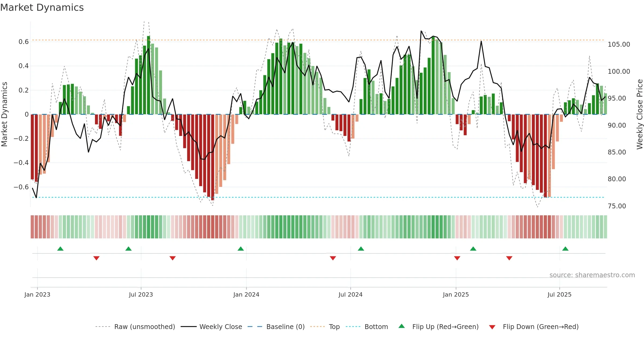Click the Jul 2024 axis label
Screen dimensions: 644x362
[350, 294]
